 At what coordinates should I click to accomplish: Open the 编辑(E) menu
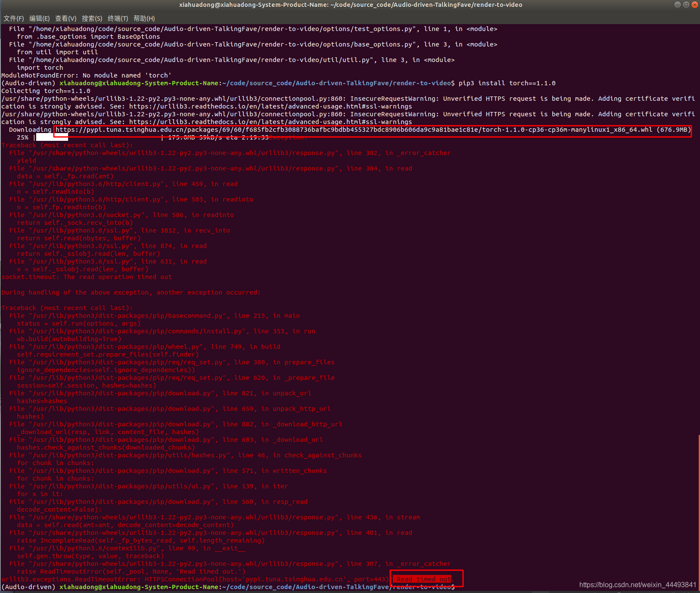[39, 19]
